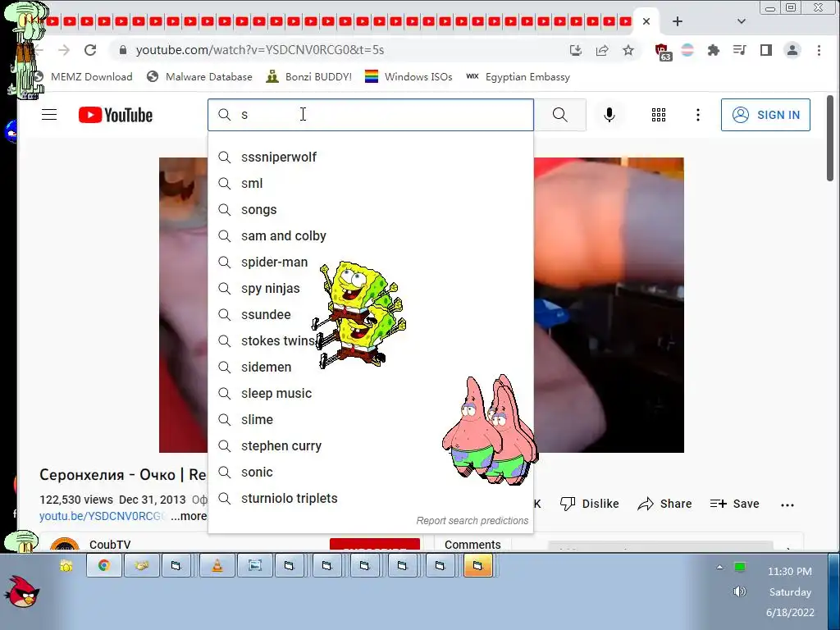
Task: Open the Malware Database bookmark
Action: point(199,76)
